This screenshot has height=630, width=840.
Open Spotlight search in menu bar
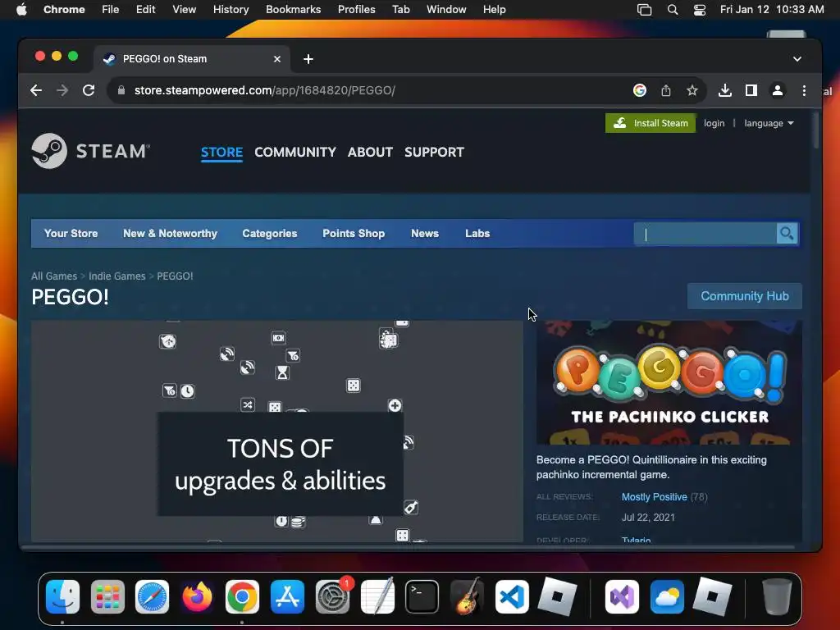[673, 10]
